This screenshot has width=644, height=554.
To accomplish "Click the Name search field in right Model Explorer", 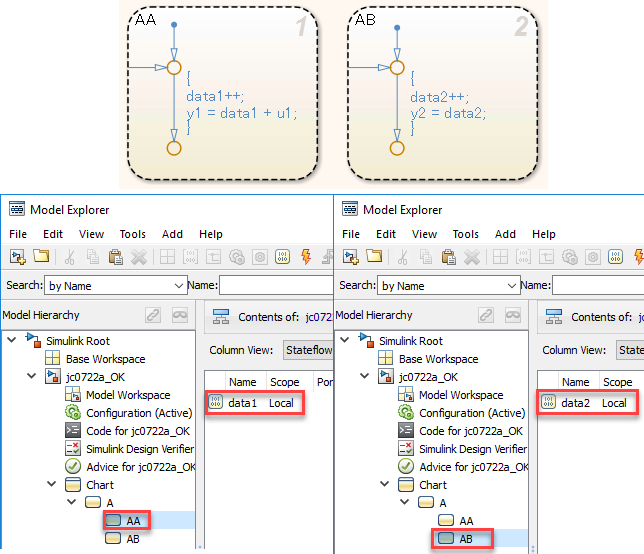I will tap(598, 285).
